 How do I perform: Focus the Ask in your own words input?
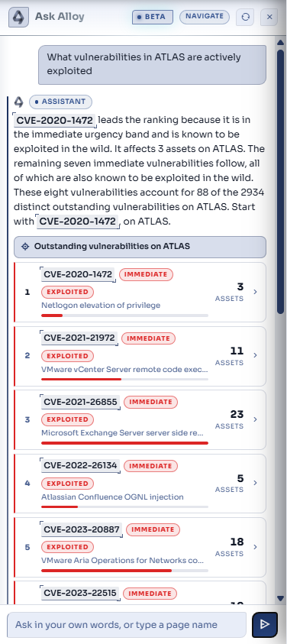(127, 625)
